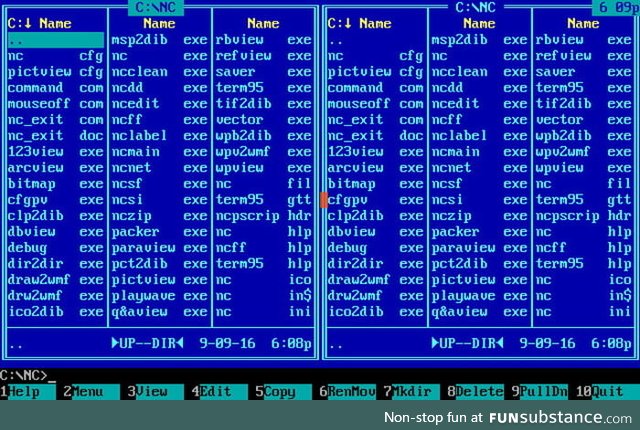Screen dimensions: 640x430
Task: Select 'drw2wmf exe' in the right panel
Action: (375, 296)
